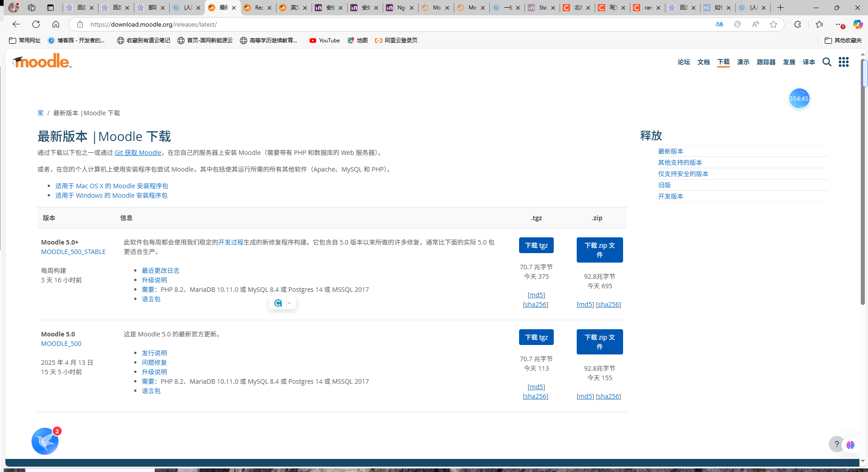Select the 下载 navigation item
The image size is (868, 472).
[x=723, y=62]
